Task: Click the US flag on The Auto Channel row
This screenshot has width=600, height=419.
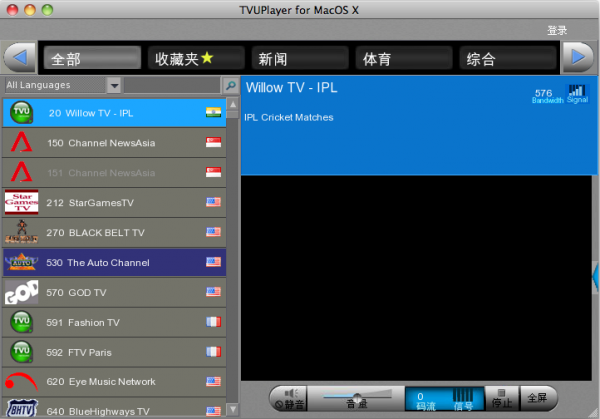Action: click(x=214, y=262)
